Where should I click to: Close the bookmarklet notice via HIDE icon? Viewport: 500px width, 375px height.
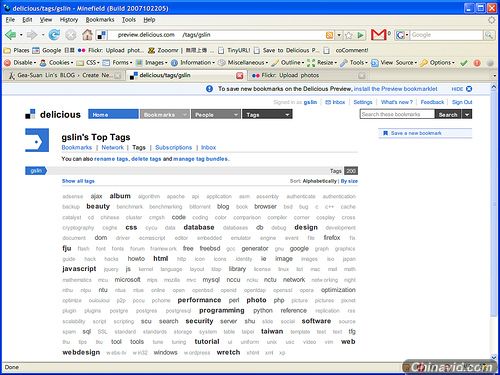[469, 89]
